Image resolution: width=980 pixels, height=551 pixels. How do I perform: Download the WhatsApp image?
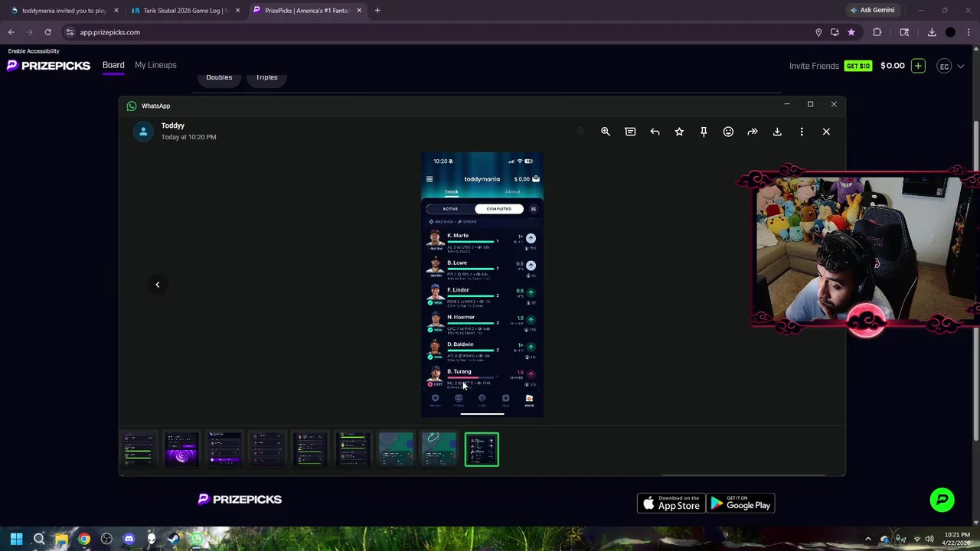click(777, 132)
